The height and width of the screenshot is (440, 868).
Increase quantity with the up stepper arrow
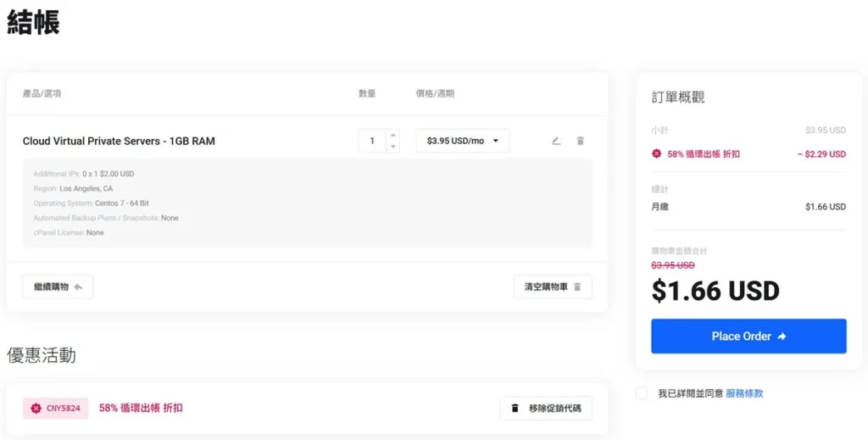(x=393, y=135)
